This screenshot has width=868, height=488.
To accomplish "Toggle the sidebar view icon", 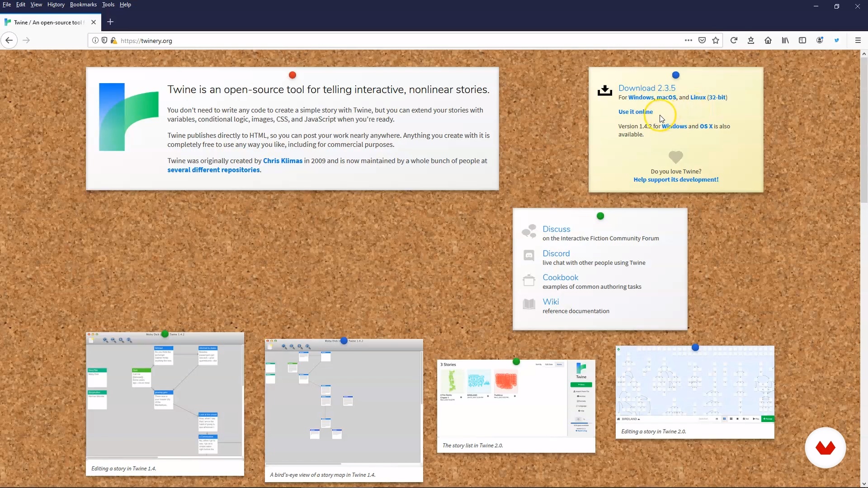I will tap(802, 40).
